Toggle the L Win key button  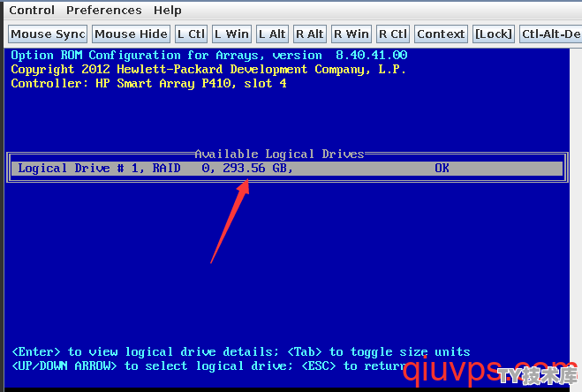click(x=232, y=34)
